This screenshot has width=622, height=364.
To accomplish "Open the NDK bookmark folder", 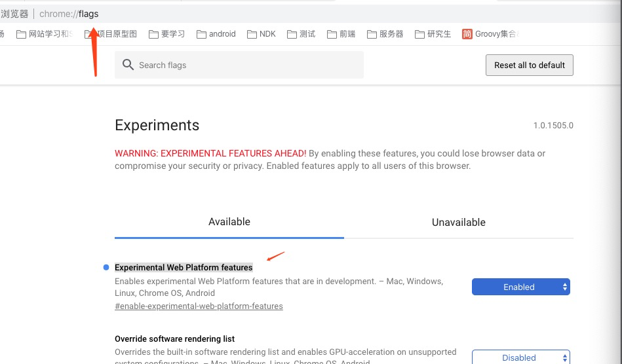I will pos(262,34).
